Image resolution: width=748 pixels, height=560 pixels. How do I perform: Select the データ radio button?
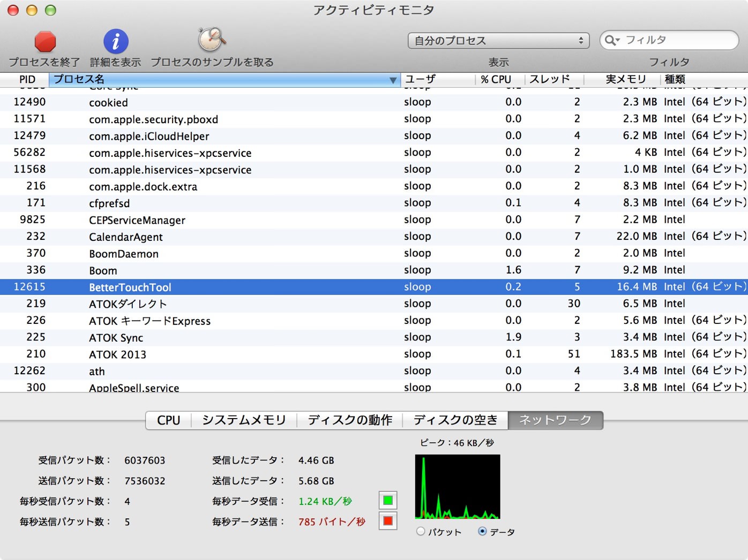(482, 531)
